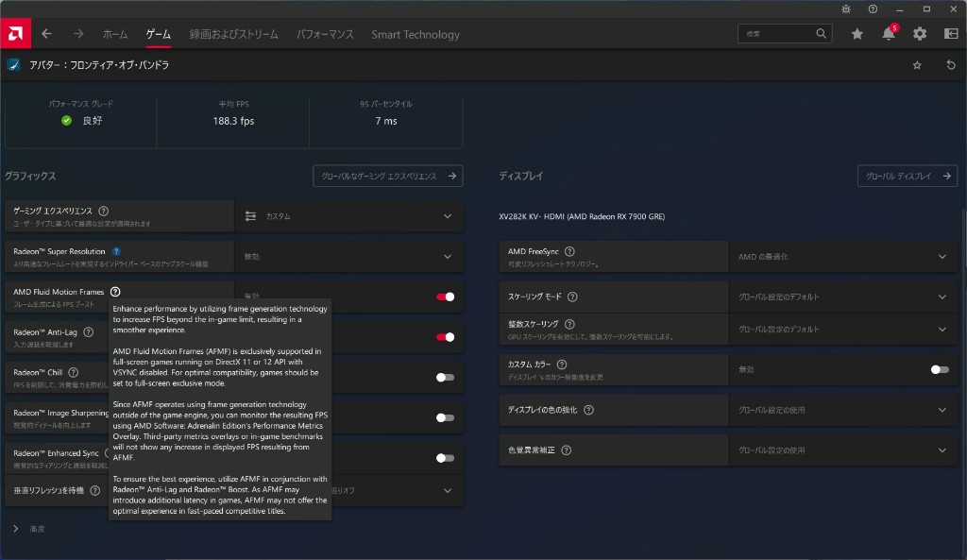Turn off Radeon Anti-Lag switch
Screen dimensions: 967x560
pos(445,337)
